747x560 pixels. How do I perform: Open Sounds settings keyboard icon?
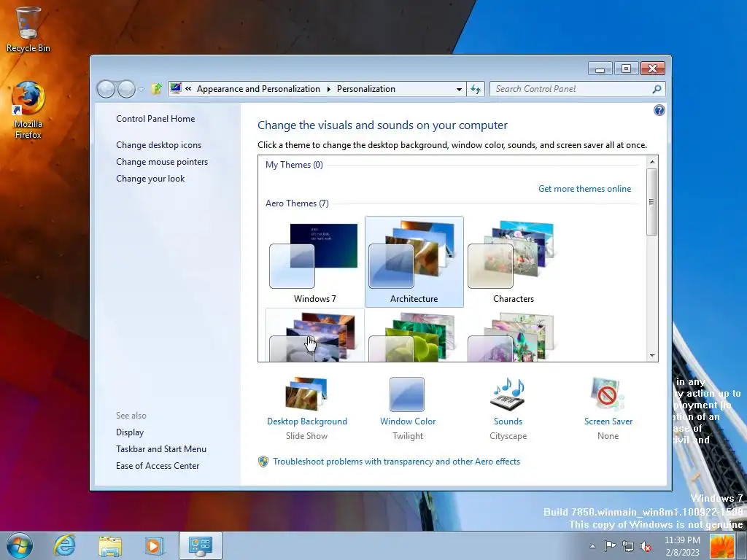pyautogui.click(x=508, y=394)
